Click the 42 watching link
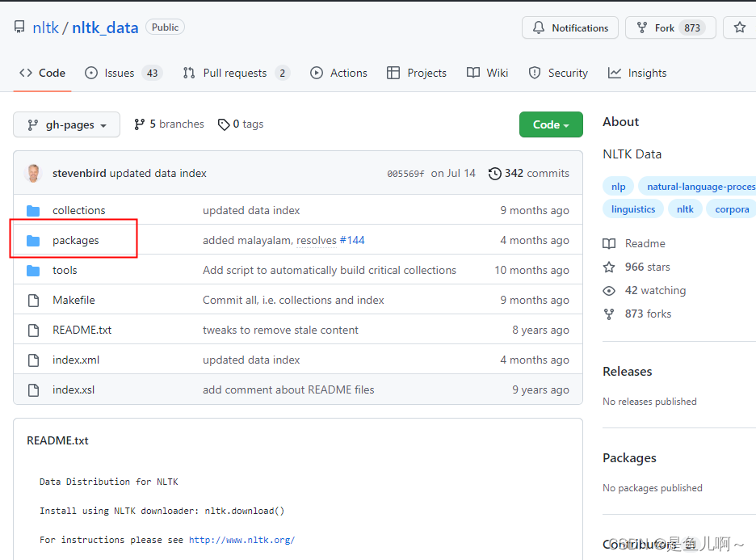The height and width of the screenshot is (560, 756). tap(645, 290)
